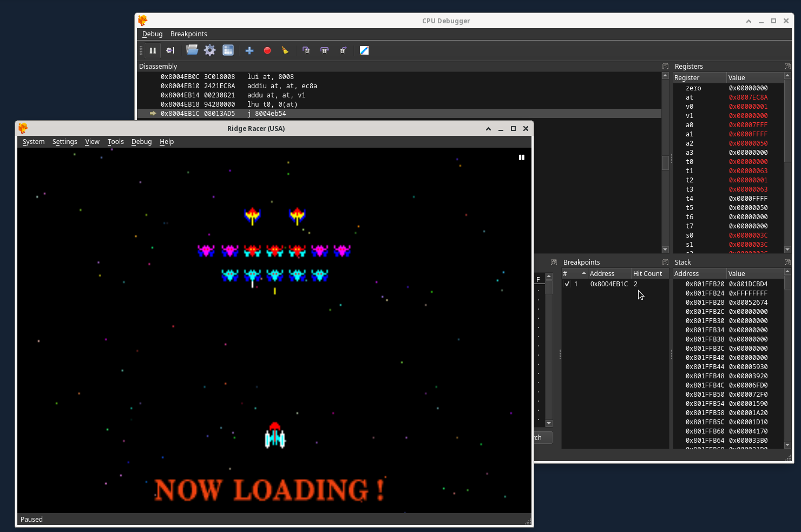
Task: Click the gear icon in debugger toolbar
Action: pos(210,50)
